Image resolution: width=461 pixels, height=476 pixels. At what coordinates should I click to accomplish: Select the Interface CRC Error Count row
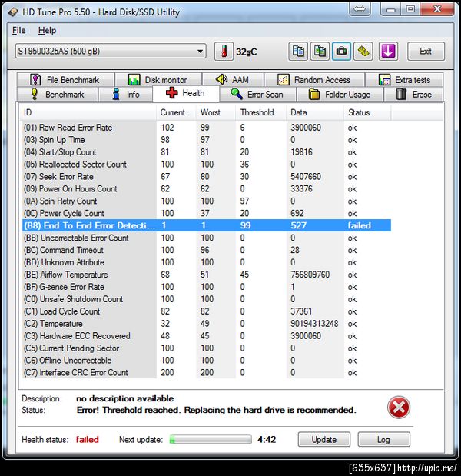(x=207, y=372)
